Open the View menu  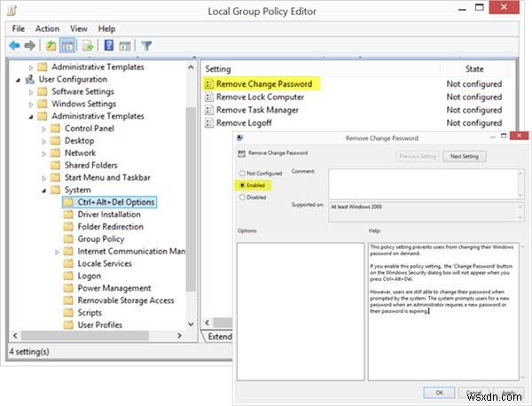[79, 29]
